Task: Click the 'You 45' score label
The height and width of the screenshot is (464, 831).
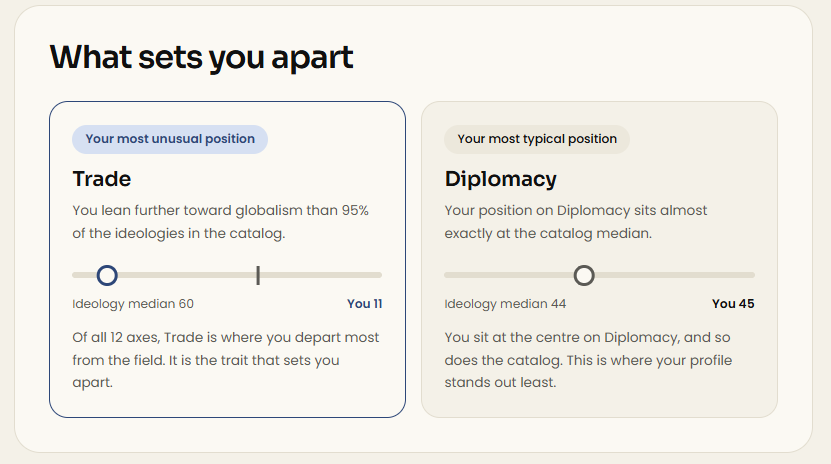Action: click(x=733, y=304)
